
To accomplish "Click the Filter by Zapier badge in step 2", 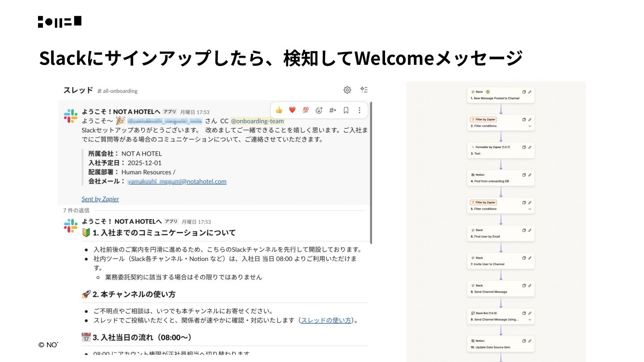I will click(483, 119).
